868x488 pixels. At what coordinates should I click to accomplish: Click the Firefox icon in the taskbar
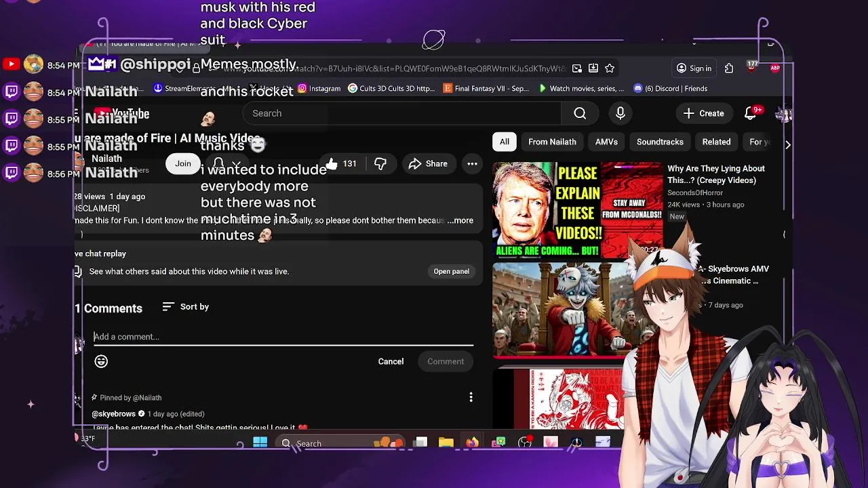point(472,443)
